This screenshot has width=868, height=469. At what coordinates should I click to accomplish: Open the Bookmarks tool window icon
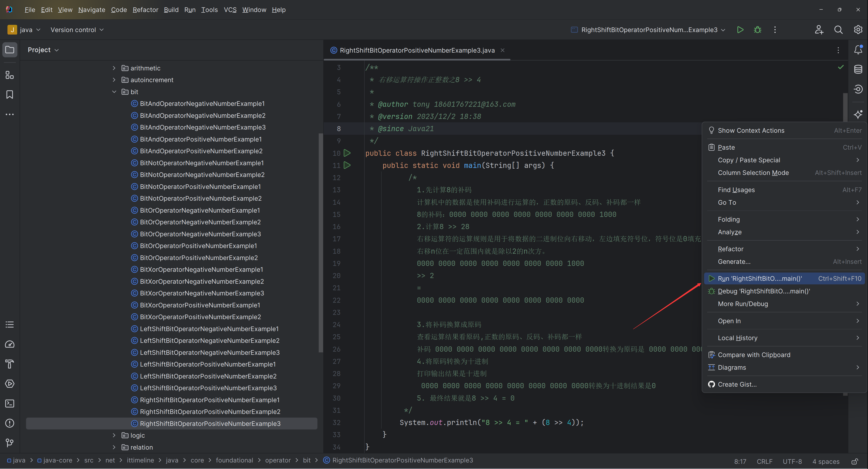coord(10,95)
